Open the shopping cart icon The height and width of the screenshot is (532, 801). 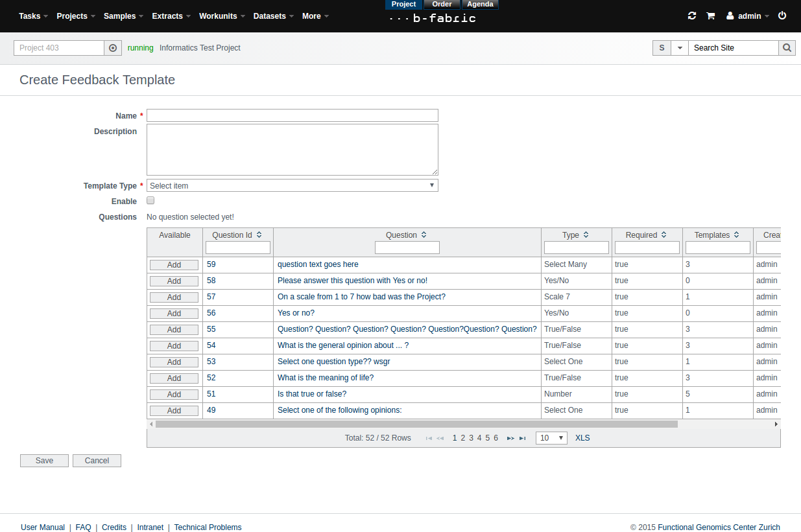point(710,16)
